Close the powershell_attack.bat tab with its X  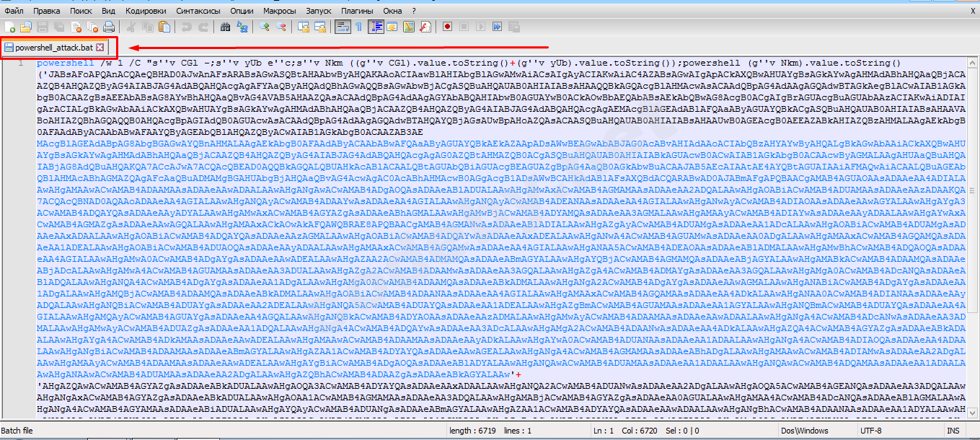(x=100, y=47)
